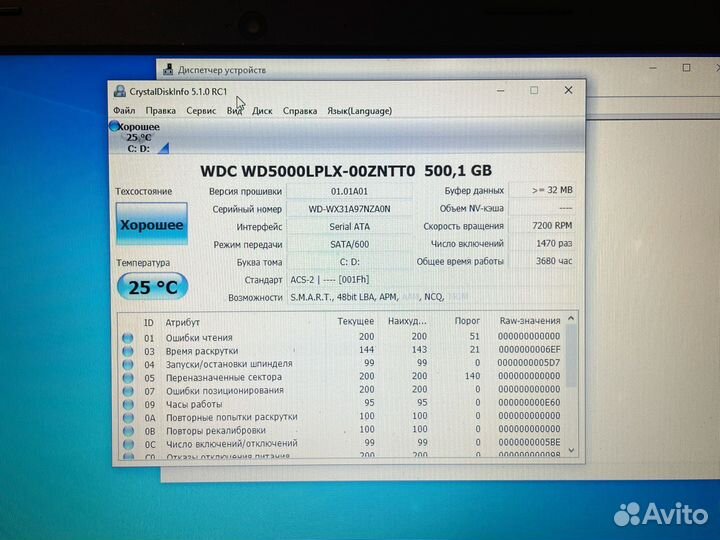Click the Порог column header

pos(467,321)
